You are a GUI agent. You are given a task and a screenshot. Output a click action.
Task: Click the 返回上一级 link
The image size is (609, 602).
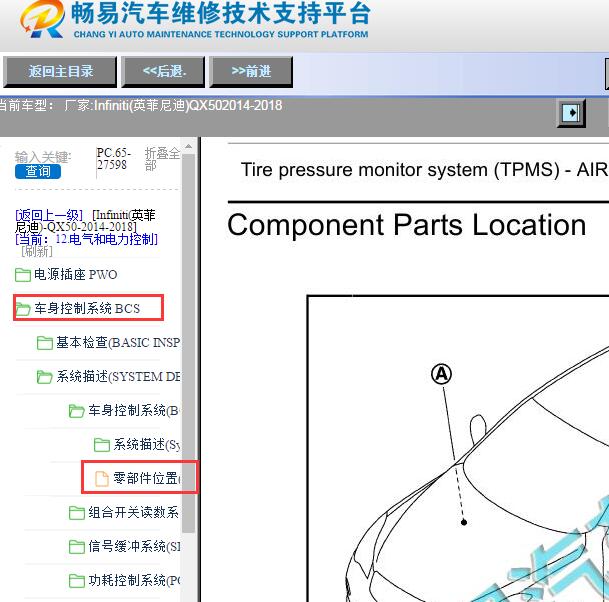pos(49,215)
